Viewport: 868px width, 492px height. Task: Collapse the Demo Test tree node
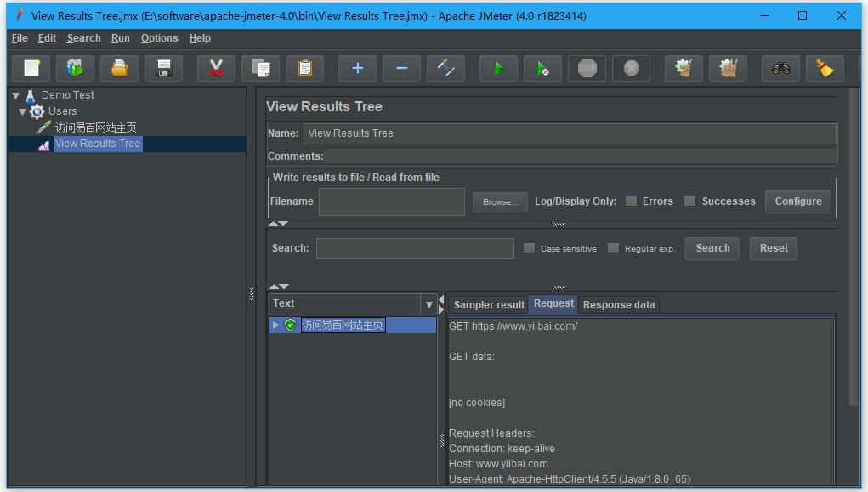pyautogui.click(x=15, y=95)
